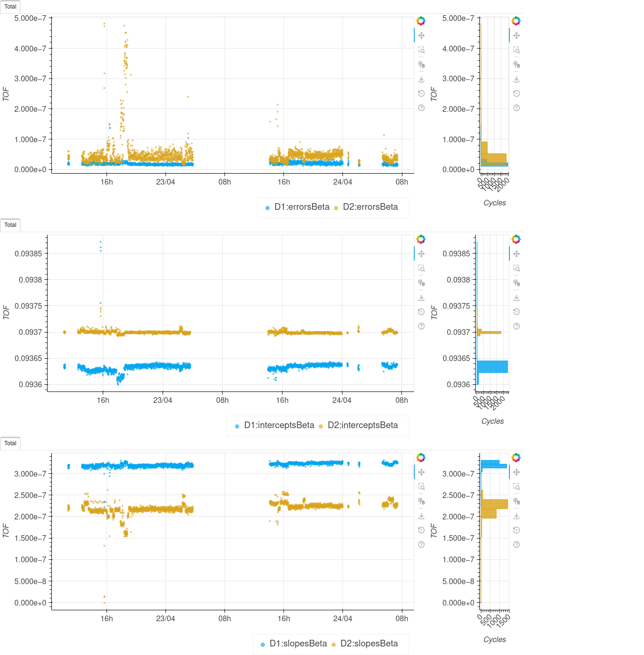
Task: Click Bokeh logo on errorsBeta scatter plot
Action: 421,21
